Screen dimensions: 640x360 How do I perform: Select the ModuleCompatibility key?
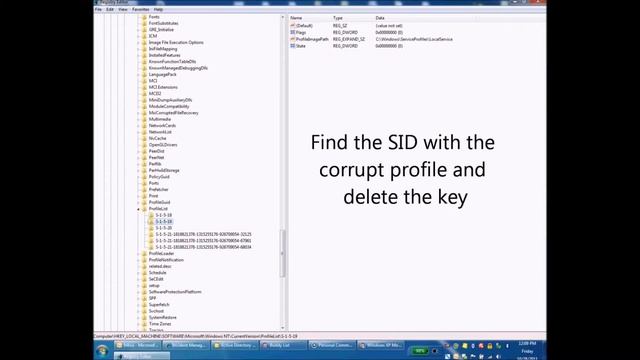coord(169,107)
